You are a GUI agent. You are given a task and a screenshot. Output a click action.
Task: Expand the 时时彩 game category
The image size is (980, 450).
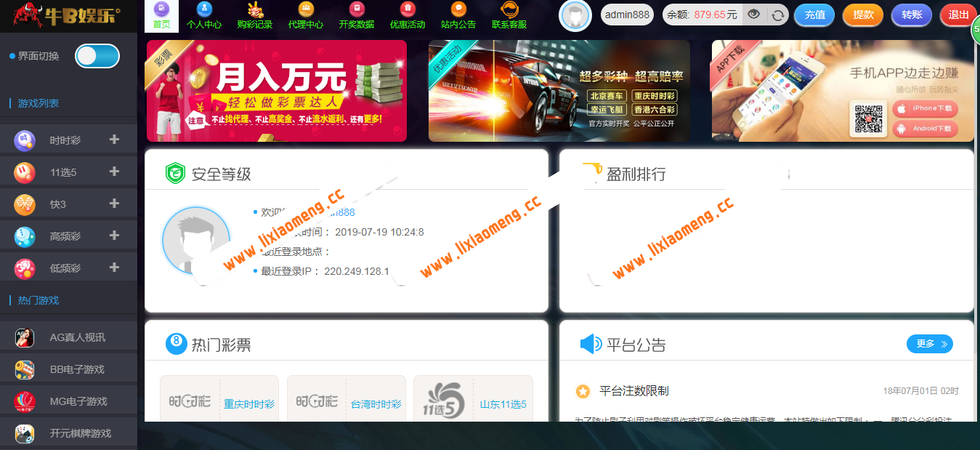pyautogui.click(x=114, y=140)
